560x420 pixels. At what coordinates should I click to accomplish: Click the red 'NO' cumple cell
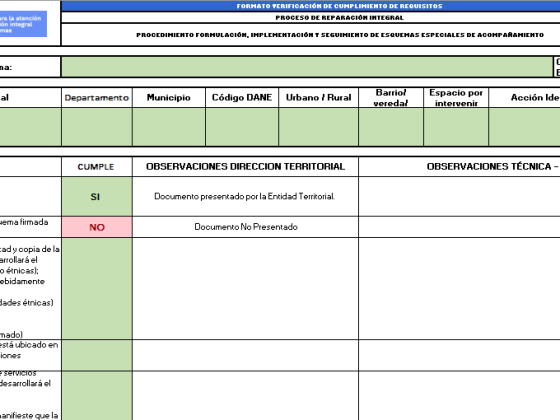pyautogui.click(x=97, y=227)
